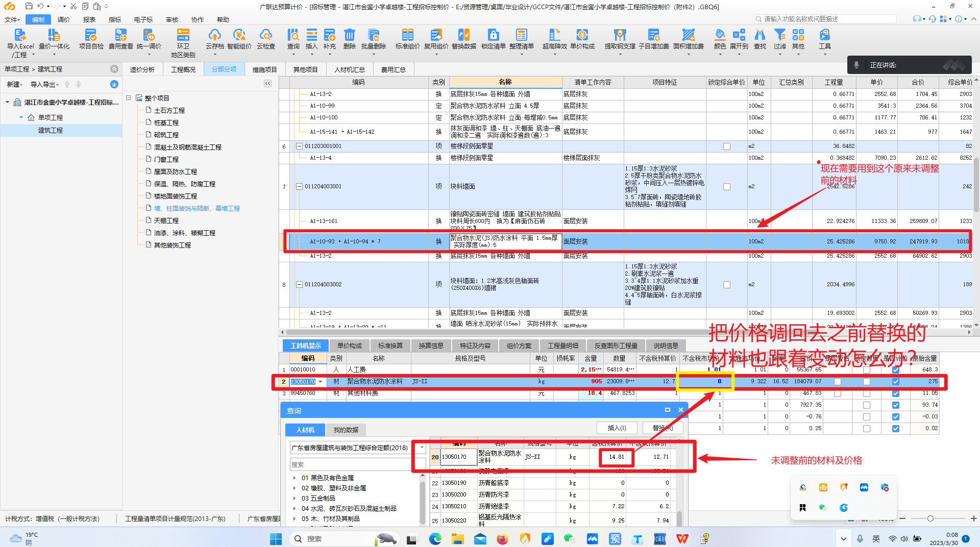The height and width of the screenshot is (547, 980).
Task: Click the 请输入功能名称或问题描述 search box
Action: pos(825,19)
